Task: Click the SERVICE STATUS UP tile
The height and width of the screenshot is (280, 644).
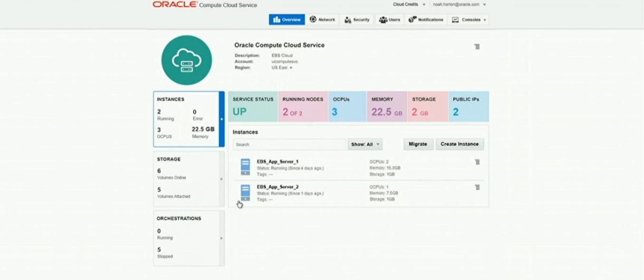Action: coord(253,107)
